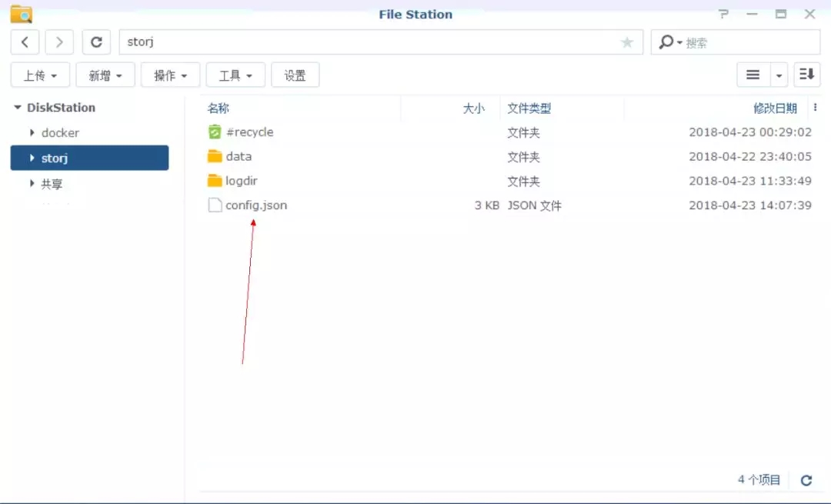831x504 pixels.
Task: Click 4 个项目 item count
Action: click(759, 479)
